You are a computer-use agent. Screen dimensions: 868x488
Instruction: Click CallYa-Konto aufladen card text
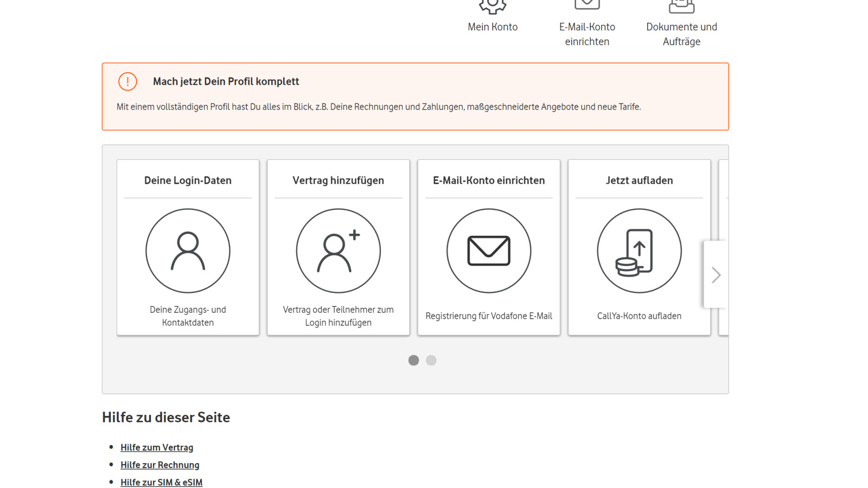pyautogui.click(x=639, y=316)
